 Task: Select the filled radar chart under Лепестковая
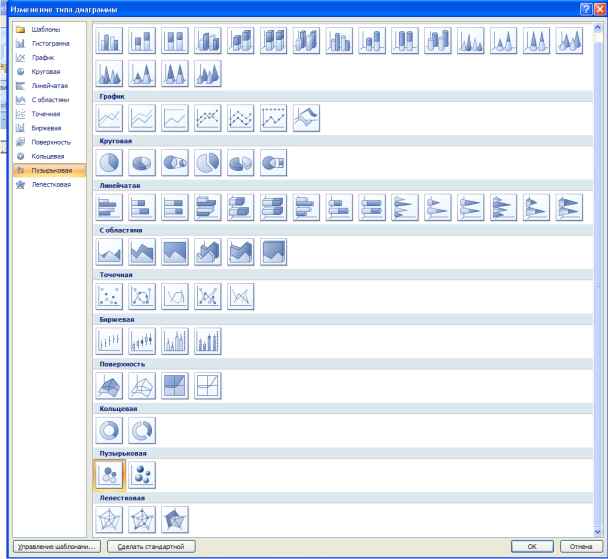tap(175, 519)
